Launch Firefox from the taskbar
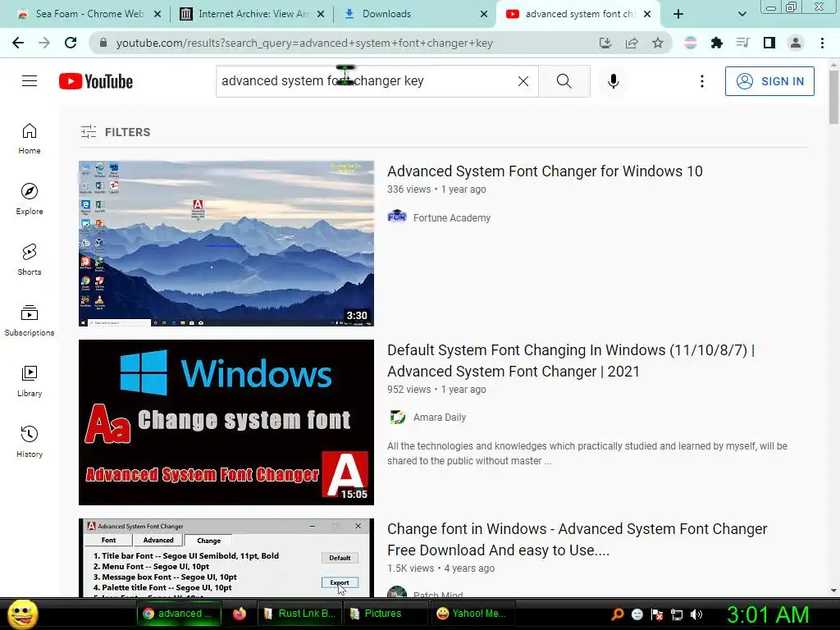The width and height of the screenshot is (840, 630). (240, 614)
